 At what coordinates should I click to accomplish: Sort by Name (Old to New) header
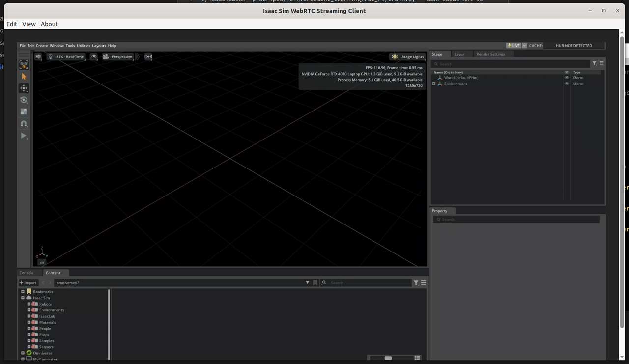coord(448,72)
